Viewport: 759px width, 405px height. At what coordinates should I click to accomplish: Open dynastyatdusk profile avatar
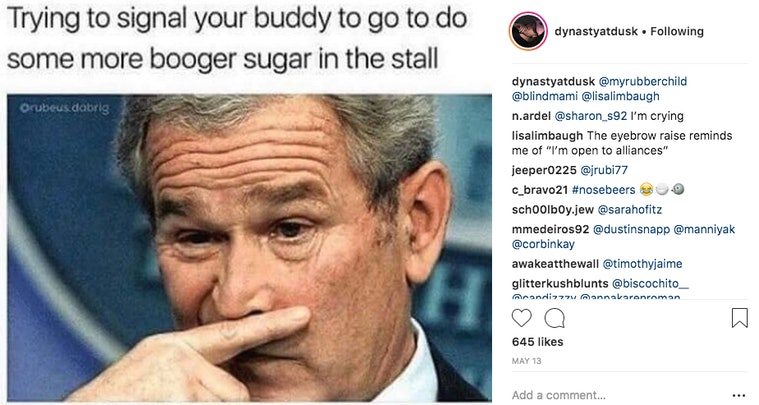[528, 31]
